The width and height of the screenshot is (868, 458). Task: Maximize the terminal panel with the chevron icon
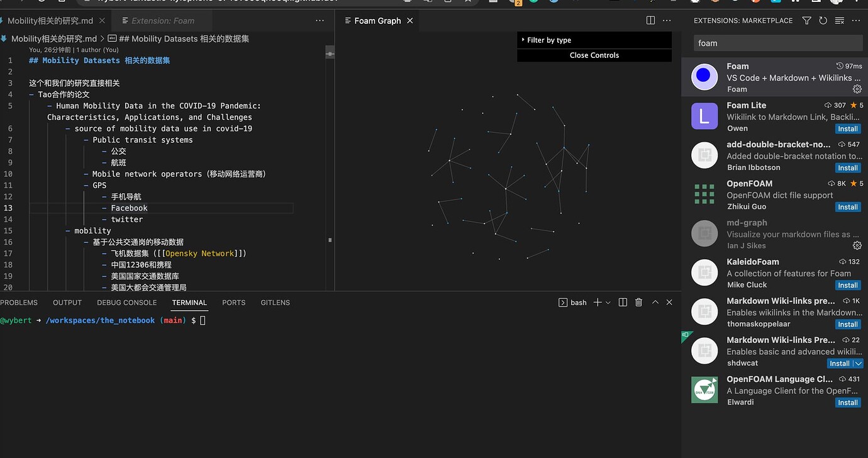(x=654, y=302)
